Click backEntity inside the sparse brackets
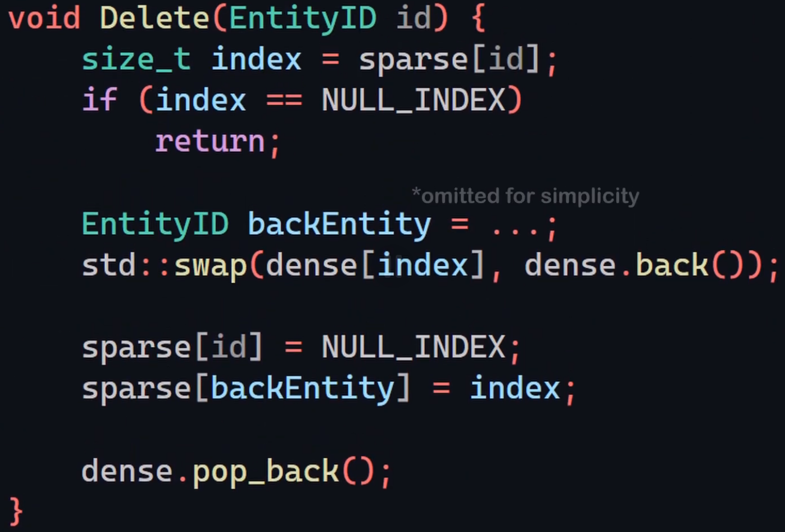The height and width of the screenshot is (532, 785). point(302,388)
